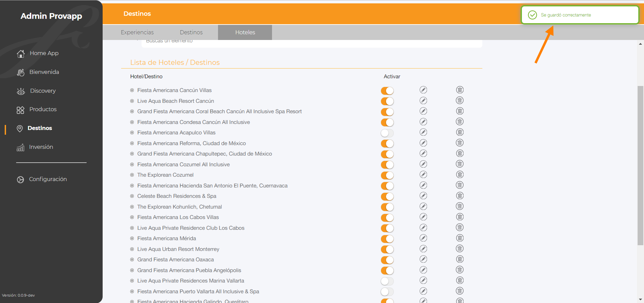The height and width of the screenshot is (303, 644).
Task: Activate Fiesta Americana Acapulco Villas toggle
Action: coord(387,133)
